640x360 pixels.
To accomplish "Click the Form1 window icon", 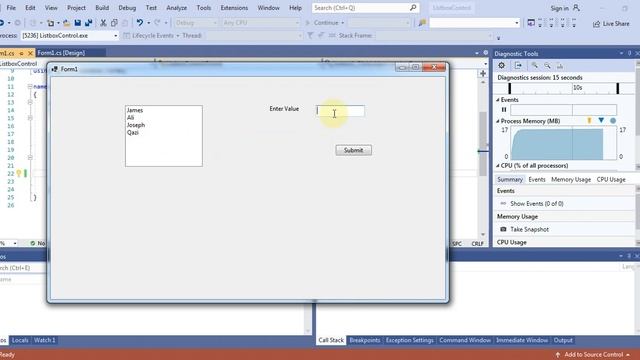I will point(54,69).
